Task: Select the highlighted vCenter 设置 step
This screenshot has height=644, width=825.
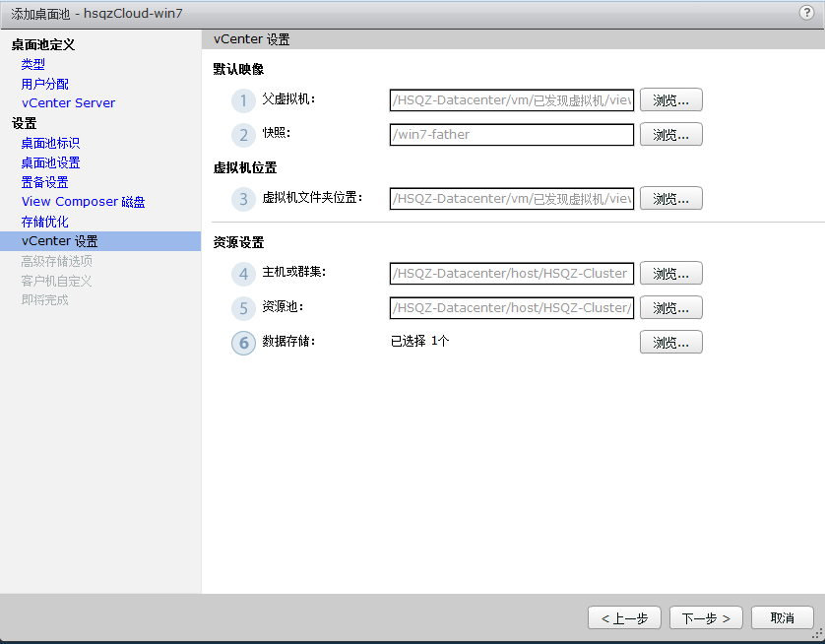Action: (x=100, y=241)
